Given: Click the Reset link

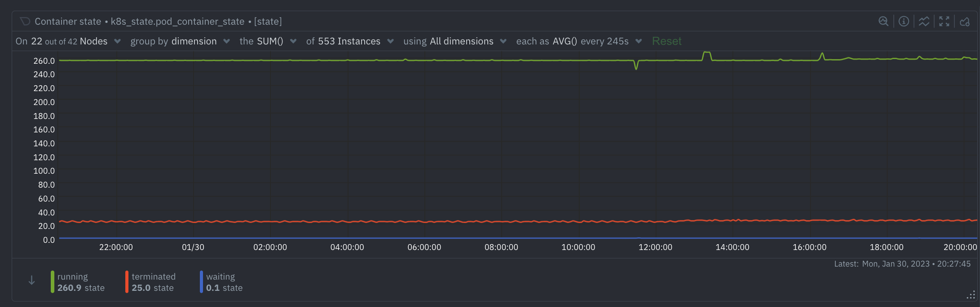Looking at the screenshot, I should [667, 41].
